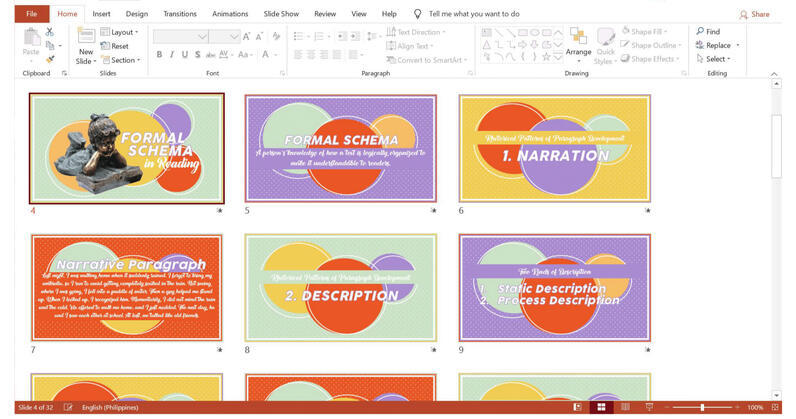Image resolution: width=796 pixels, height=419 pixels.
Task: Select the Format Painter brush icon
Action: (x=50, y=59)
